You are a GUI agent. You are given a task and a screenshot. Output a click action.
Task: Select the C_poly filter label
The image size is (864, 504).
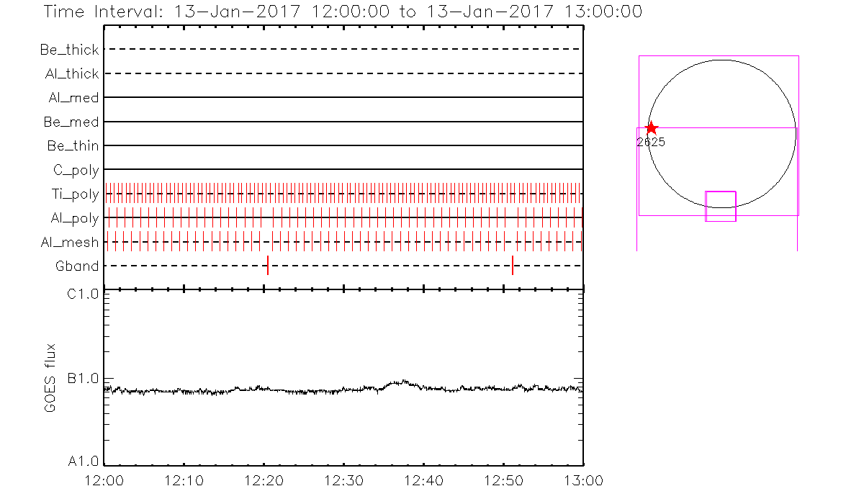[x=76, y=171]
